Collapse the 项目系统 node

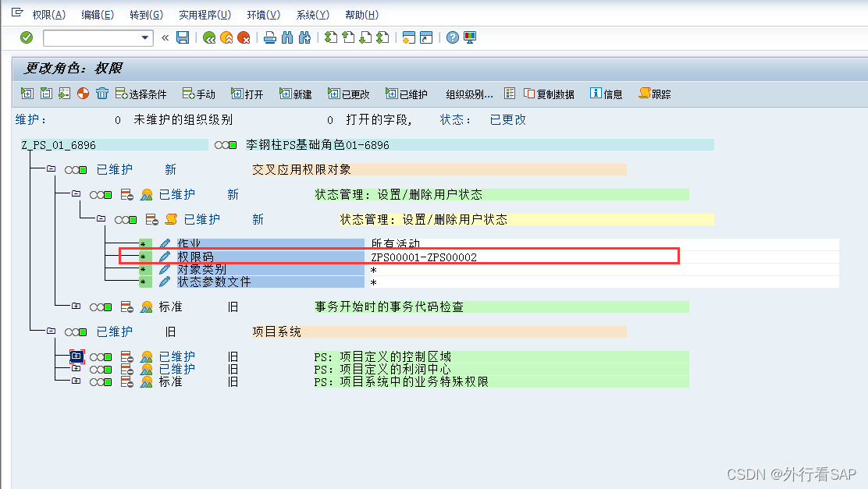pos(51,331)
